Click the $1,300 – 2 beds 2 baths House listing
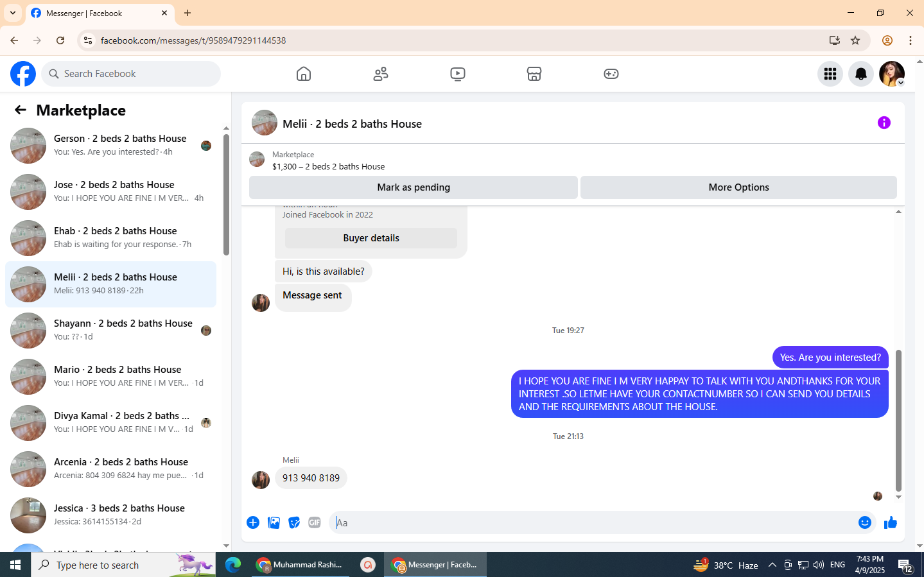Image resolution: width=924 pixels, height=577 pixels. point(328,166)
